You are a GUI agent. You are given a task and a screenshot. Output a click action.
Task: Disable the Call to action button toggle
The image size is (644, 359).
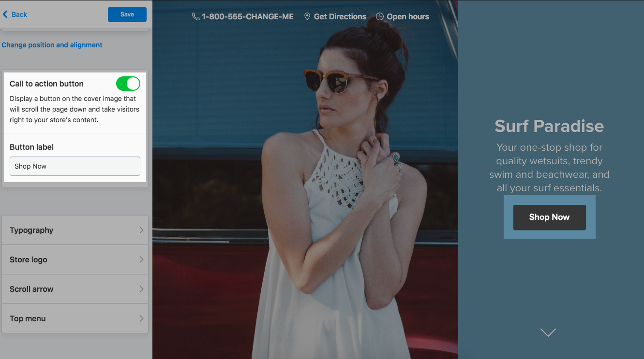pos(128,84)
